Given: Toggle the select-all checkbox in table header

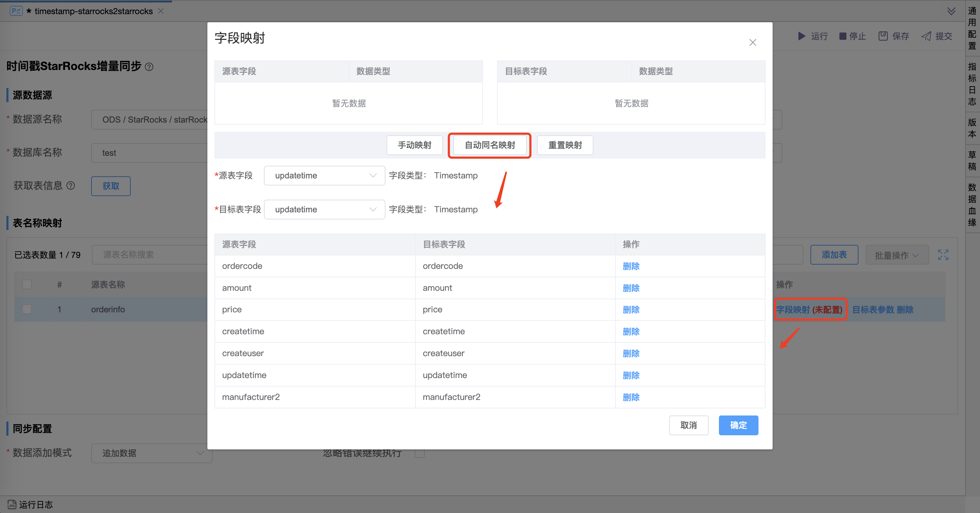Looking at the screenshot, I should pyautogui.click(x=26, y=284).
